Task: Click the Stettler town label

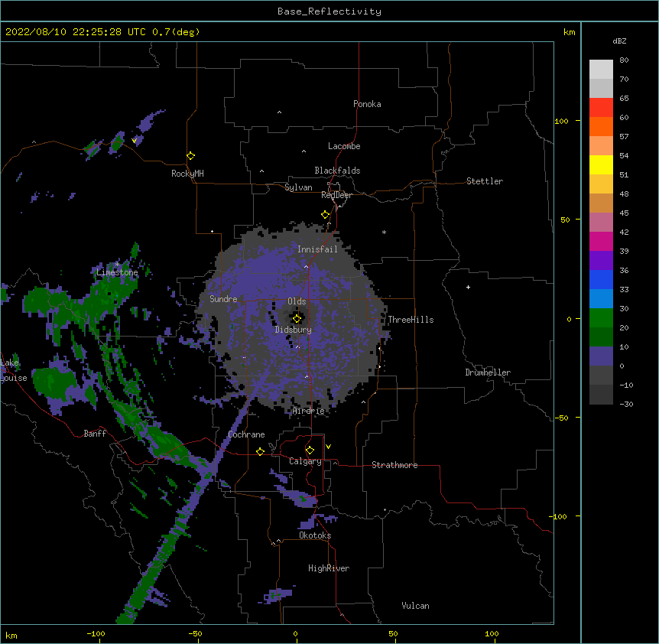Action: pyautogui.click(x=485, y=181)
